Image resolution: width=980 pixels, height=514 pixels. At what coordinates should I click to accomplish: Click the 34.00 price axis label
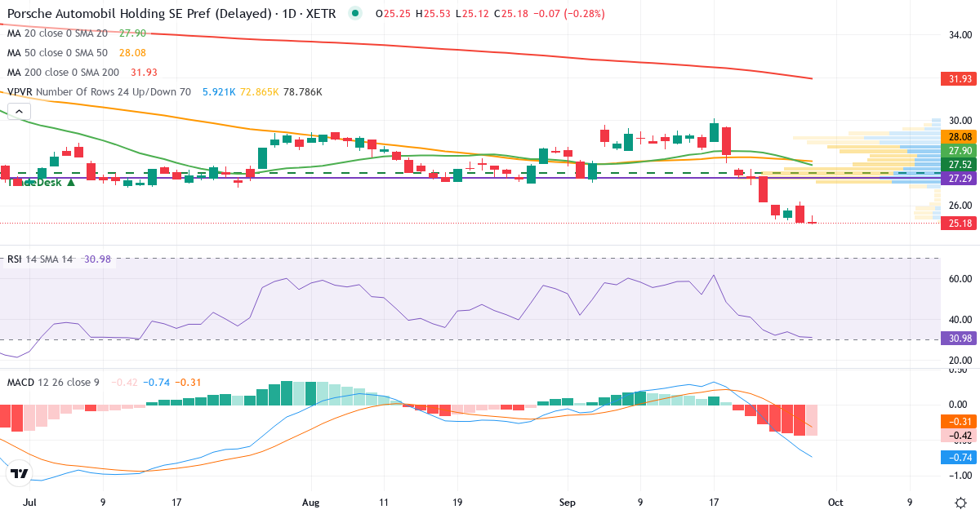pos(960,35)
